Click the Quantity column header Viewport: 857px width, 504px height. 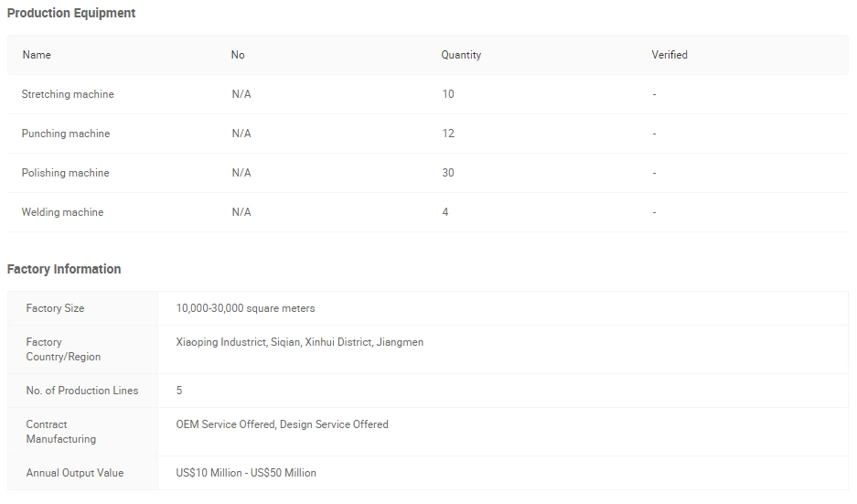point(461,55)
